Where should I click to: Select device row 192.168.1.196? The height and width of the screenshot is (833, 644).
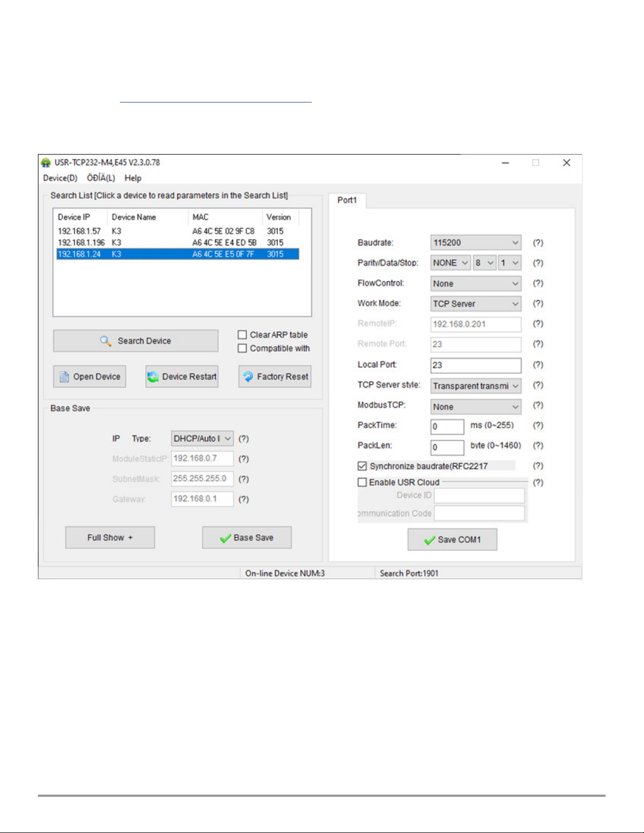tap(178, 243)
